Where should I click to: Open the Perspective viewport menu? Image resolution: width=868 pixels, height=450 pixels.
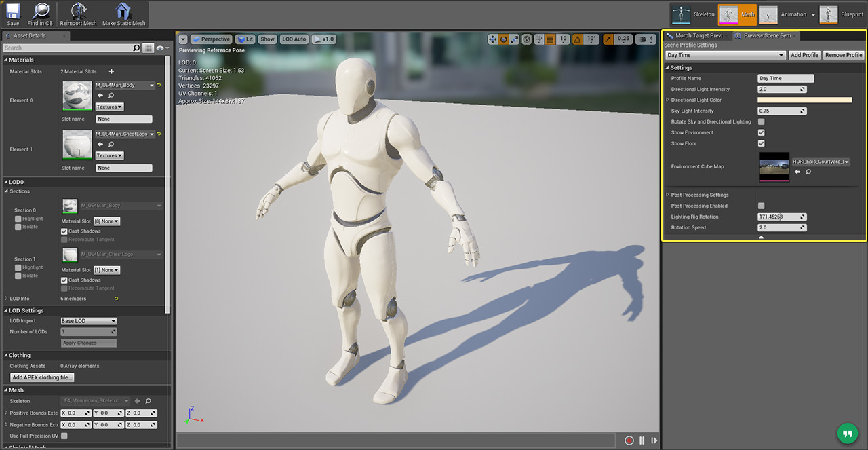[x=212, y=39]
